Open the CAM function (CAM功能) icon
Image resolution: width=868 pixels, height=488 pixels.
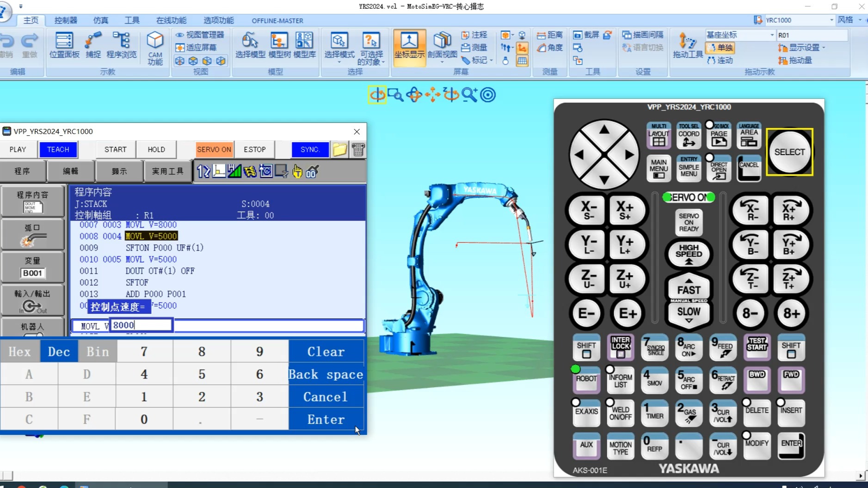click(x=155, y=48)
